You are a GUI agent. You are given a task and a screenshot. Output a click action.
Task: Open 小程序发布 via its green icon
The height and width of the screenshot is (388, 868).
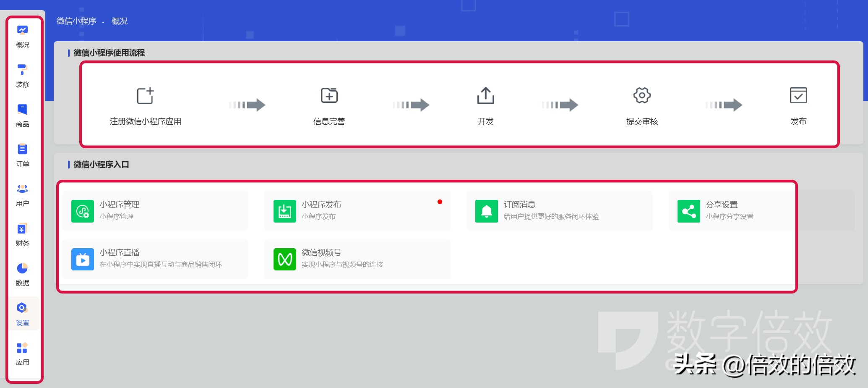(284, 210)
